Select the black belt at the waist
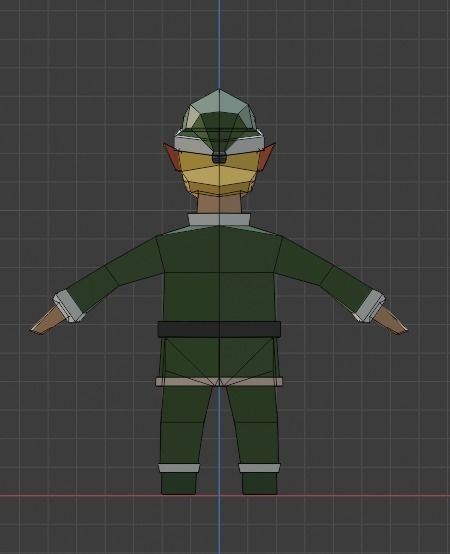This screenshot has height=554, width=450. coord(219,329)
